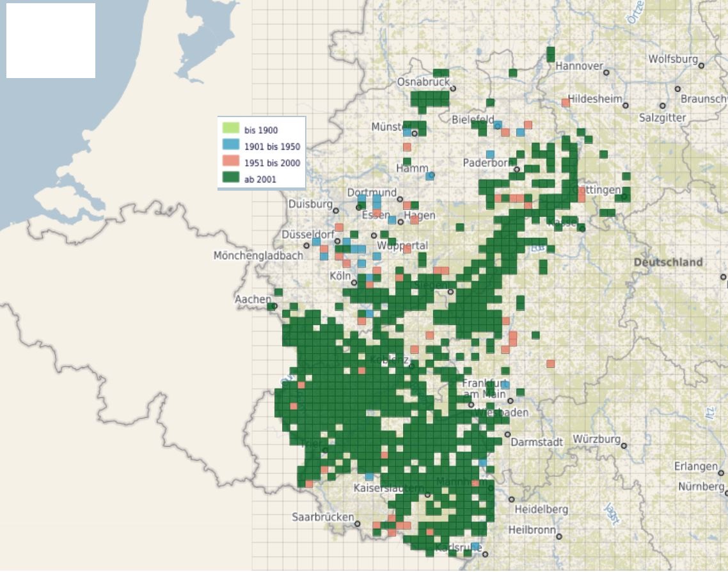This screenshot has width=728, height=572.
Task: Click the Duisburg city marker circle
Action: (x=336, y=209)
